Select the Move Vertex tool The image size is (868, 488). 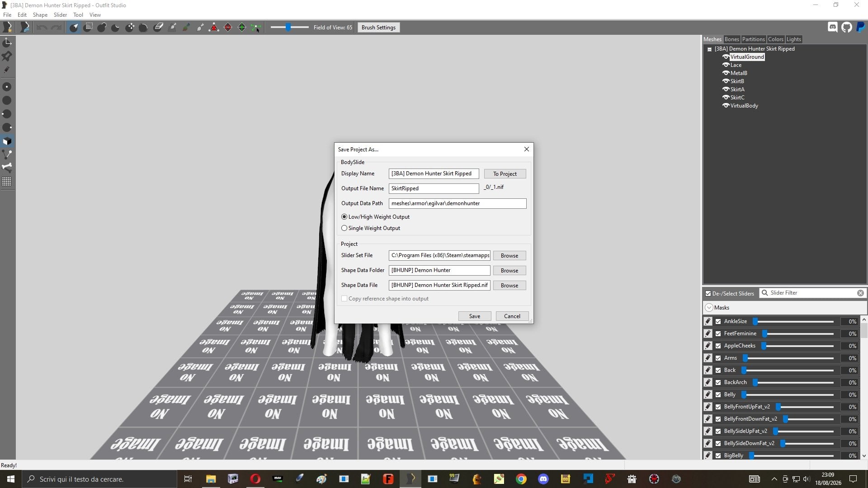coord(256,28)
